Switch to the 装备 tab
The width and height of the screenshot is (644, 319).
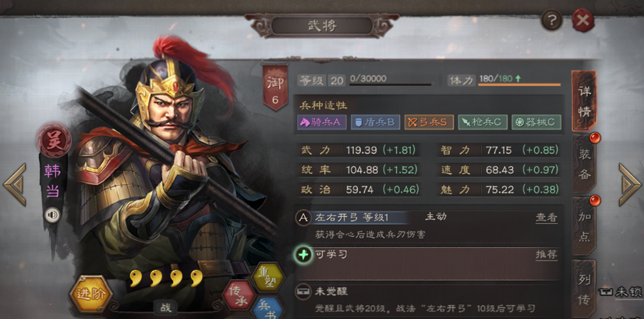pyautogui.click(x=585, y=164)
